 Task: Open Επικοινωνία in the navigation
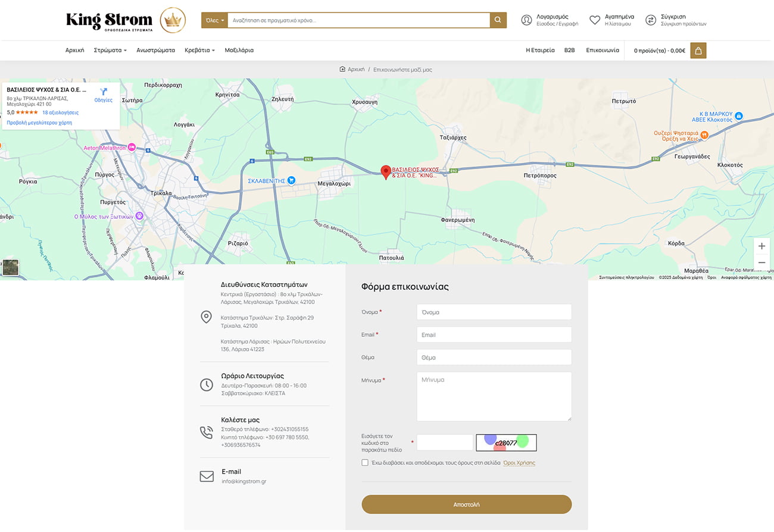(x=603, y=51)
